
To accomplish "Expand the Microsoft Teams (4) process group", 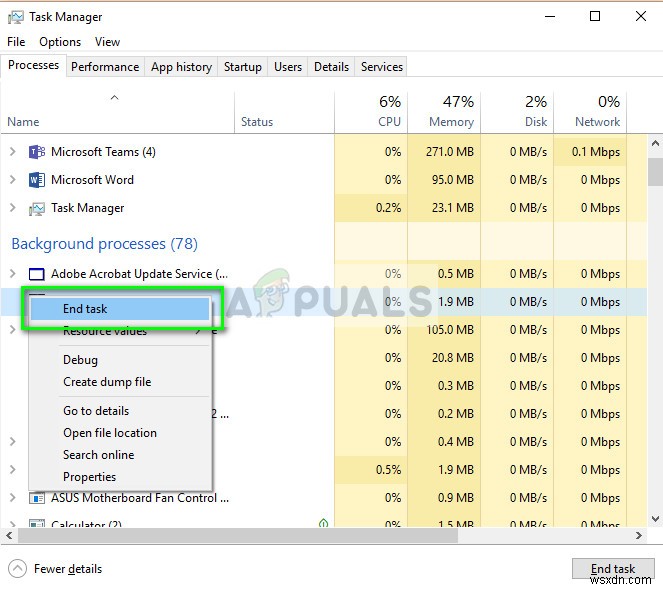I will 13,152.
